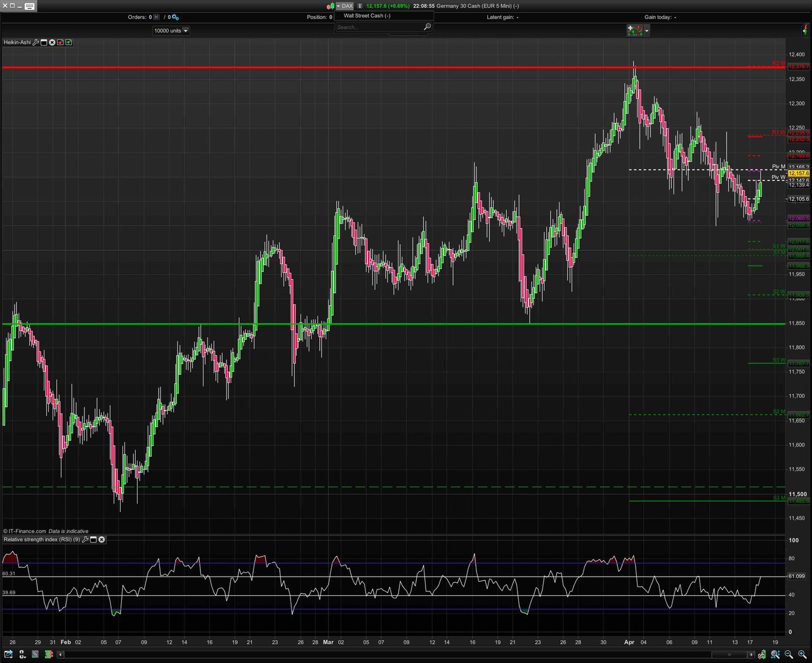Click the 39.69 RSI level label
Image resolution: width=812 pixels, height=663 pixels.
(9, 593)
